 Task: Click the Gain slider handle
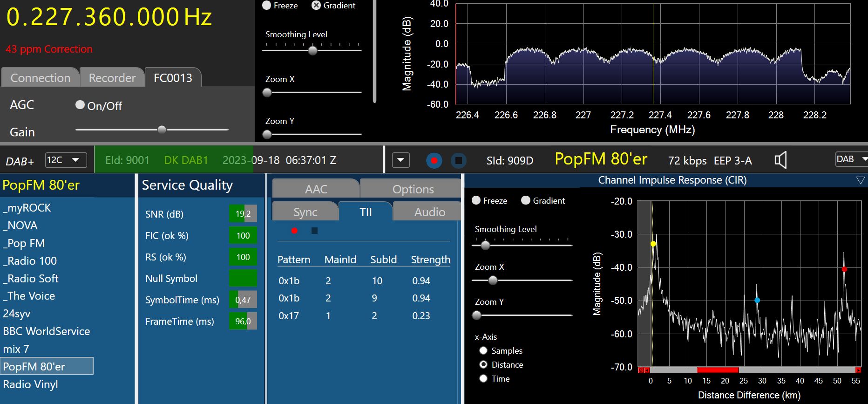[x=162, y=130]
